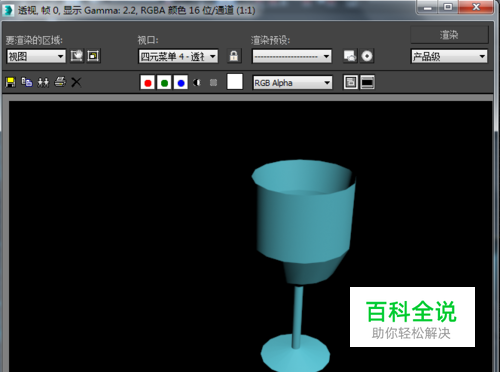This screenshot has height=372, width=500.
Task: Print the rendered image
Action: pos(60,82)
